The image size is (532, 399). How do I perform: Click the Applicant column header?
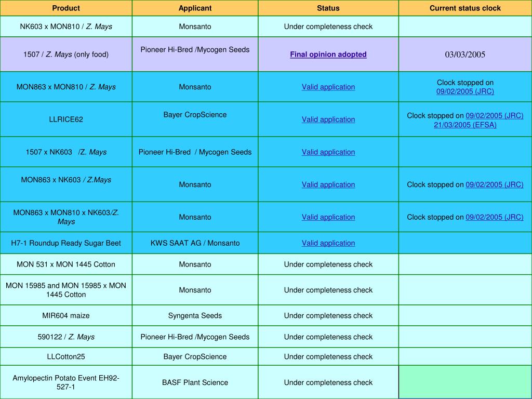click(x=195, y=8)
